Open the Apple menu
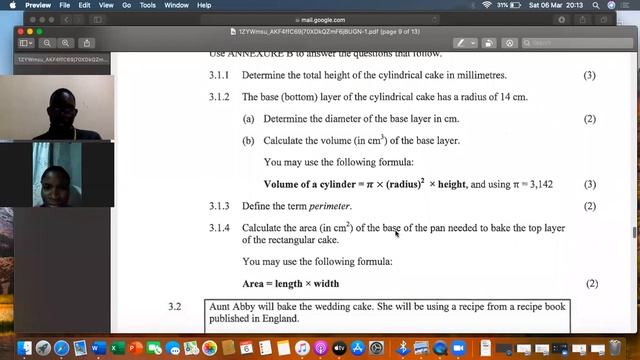Image resolution: width=640 pixels, height=360 pixels. tap(12, 5)
